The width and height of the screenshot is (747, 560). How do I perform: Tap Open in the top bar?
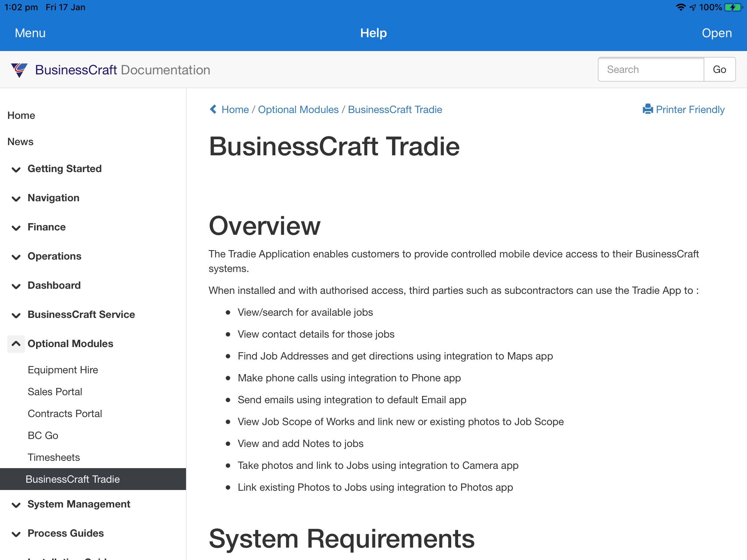pyautogui.click(x=717, y=33)
